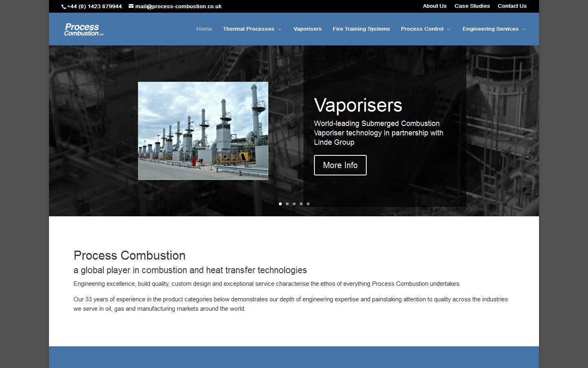
Task: Click the Process Combustion logo
Action: (x=83, y=29)
